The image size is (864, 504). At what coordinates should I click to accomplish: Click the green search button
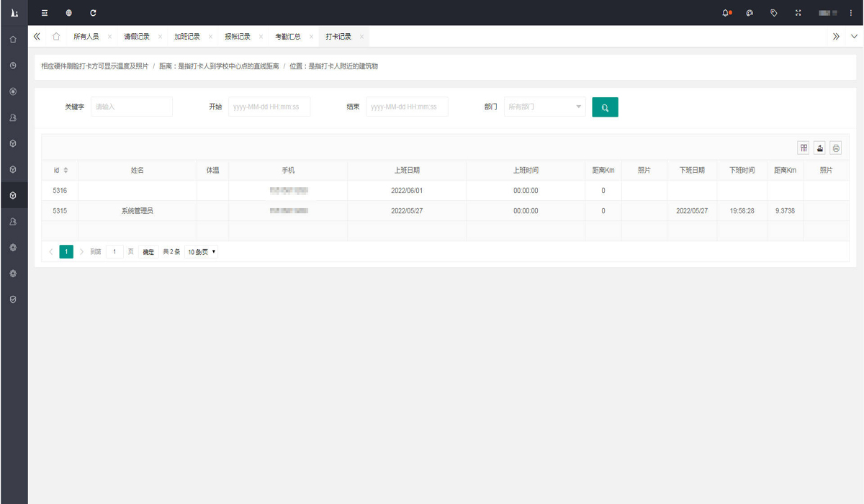[605, 107]
